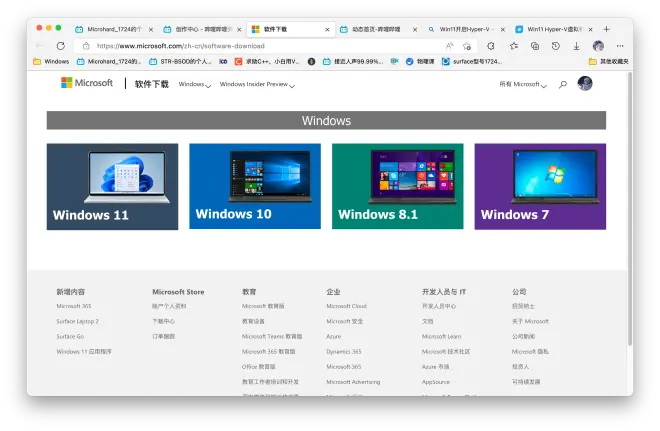The height and width of the screenshot is (431, 660).
Task: Switch to the Win11开启Hyper-V search tab
Action: 461,29
